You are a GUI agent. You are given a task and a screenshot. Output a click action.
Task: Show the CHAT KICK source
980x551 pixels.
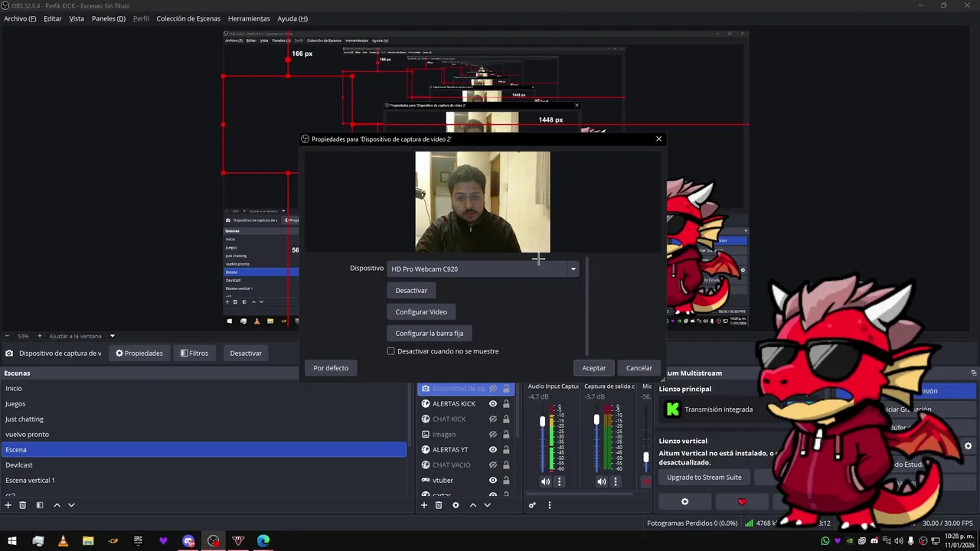tap(493, 419)
